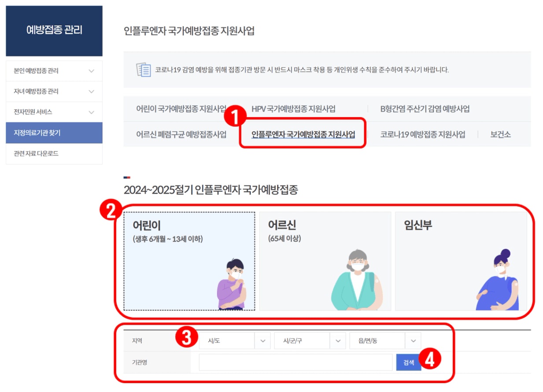Open 어린이 국가예방접종 지원사업 tab
This screenshot has width=543, height=392.
click(181, 109)
